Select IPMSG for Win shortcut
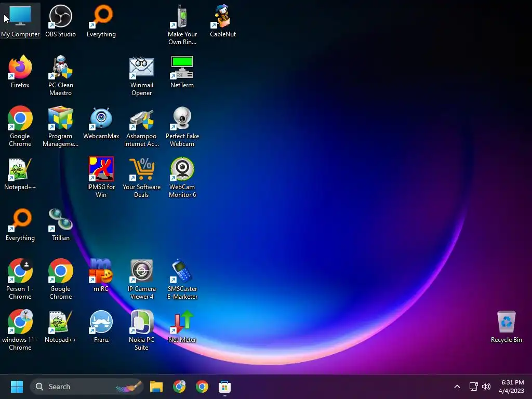 point(101,178)
